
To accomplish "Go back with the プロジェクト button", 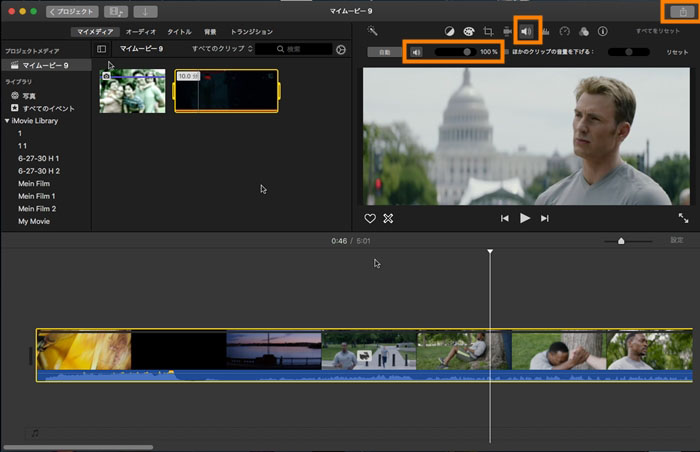I will point(72,11).
